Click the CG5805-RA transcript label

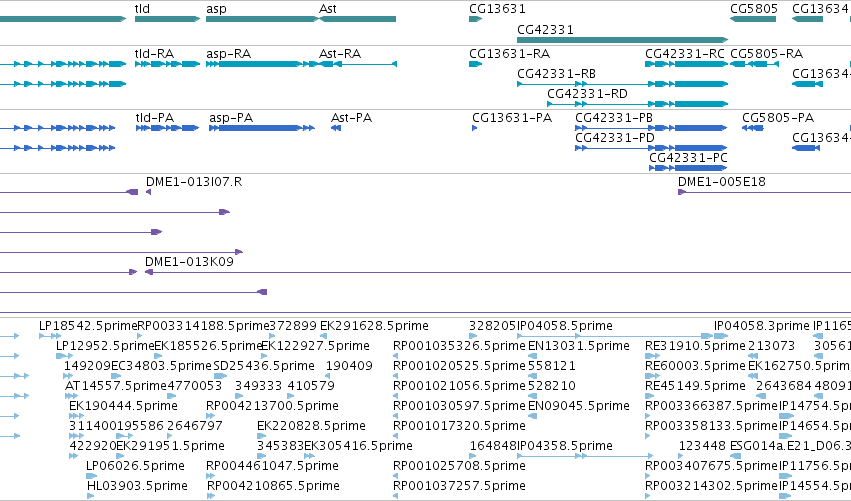(766, 54)
